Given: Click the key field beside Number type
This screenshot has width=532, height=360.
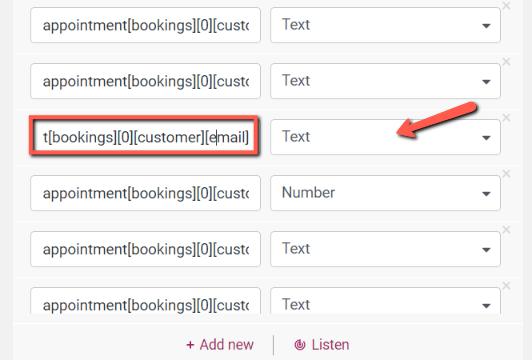Looking at the screenshot, I should click(145, 193).
